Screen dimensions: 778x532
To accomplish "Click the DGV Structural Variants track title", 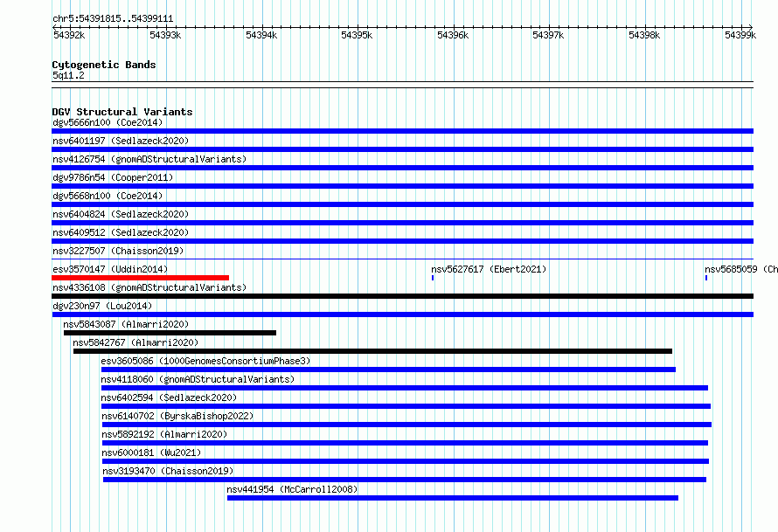I will [x=122, y=112].
